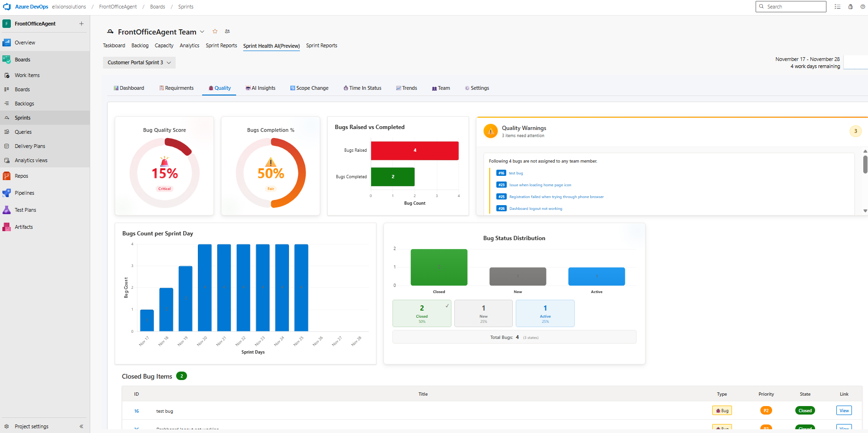Select the New status card
Viewport: 868px width, 433px height.
(x=483, y=313)
